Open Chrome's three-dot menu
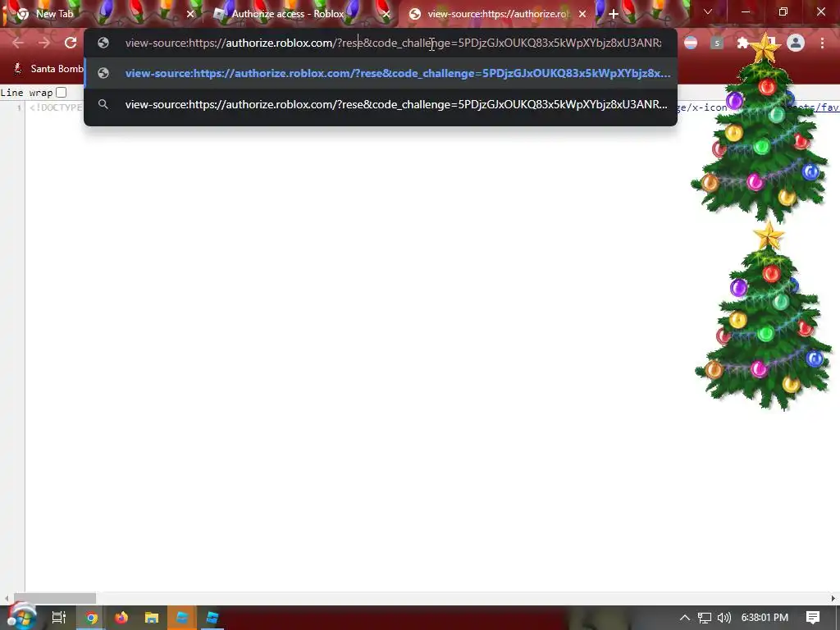This screenshot has width=840, height=630. click(822, 43)
